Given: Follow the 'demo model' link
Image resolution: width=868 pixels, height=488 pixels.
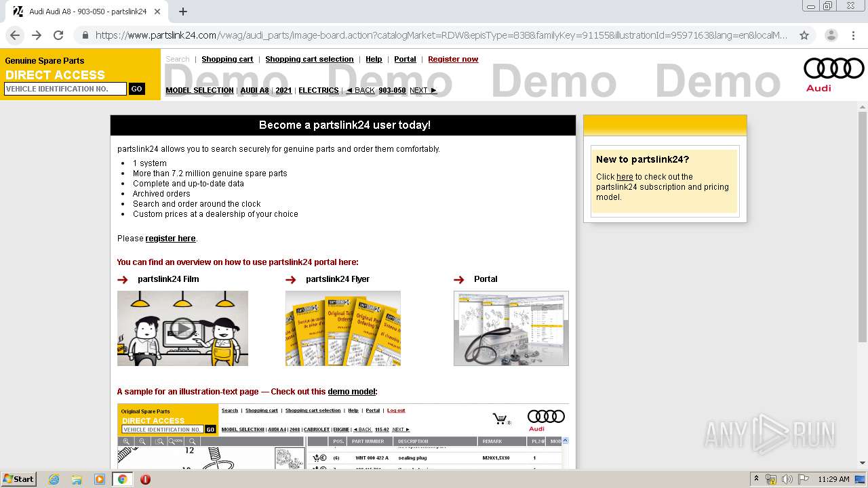Looking at the screenshot, I should pyautogui.click(x=351, y=392).
